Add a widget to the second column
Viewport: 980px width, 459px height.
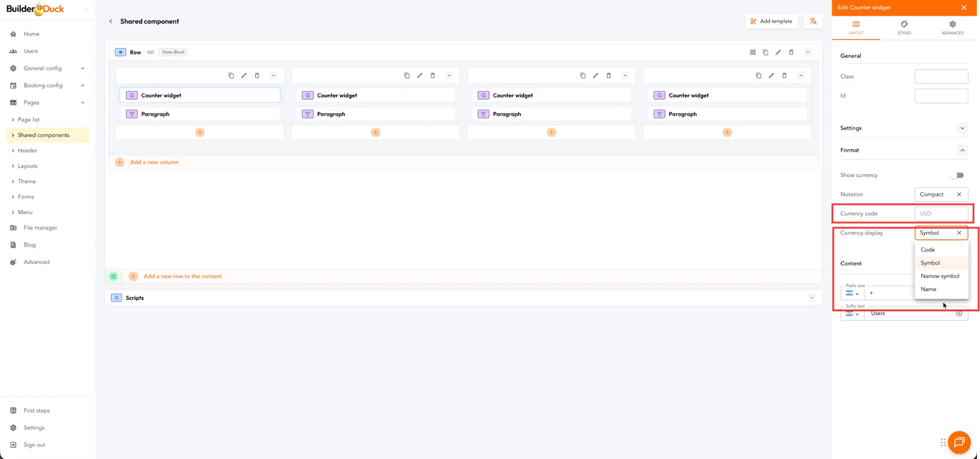coord(375,132)
